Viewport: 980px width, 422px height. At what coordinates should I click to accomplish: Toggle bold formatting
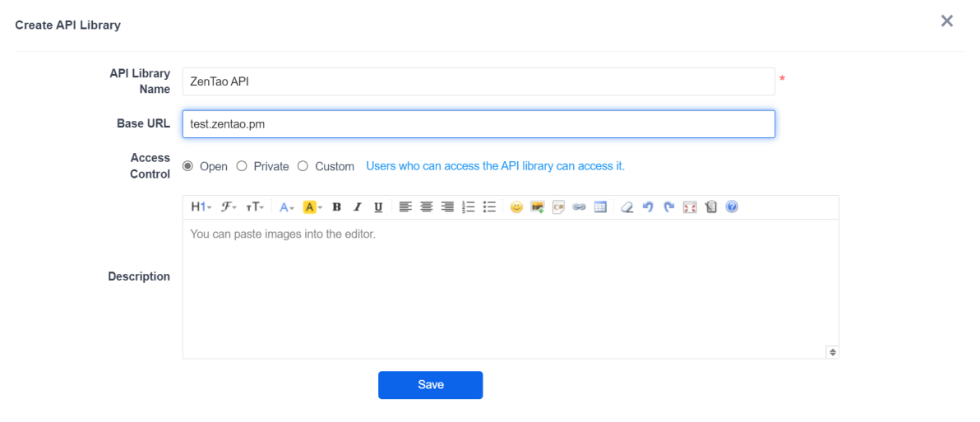click(336, 207)
